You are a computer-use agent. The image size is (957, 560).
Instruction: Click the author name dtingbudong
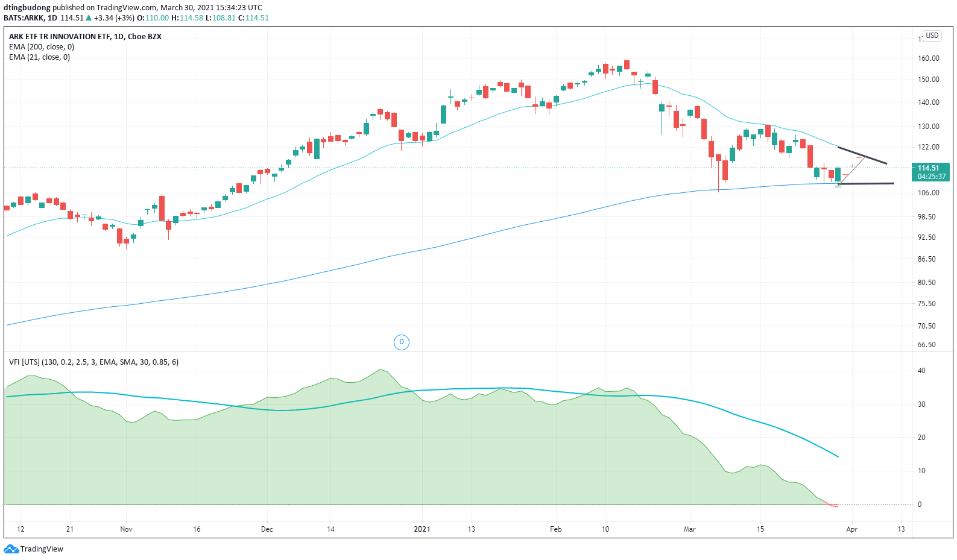click(27, 8)
